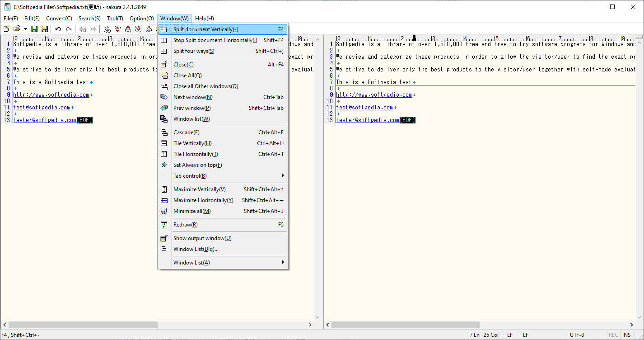The width and height of the screenshot is (644, 340).
Task: Click the Find Next down-arrow eyes icon
Action: 118,29
